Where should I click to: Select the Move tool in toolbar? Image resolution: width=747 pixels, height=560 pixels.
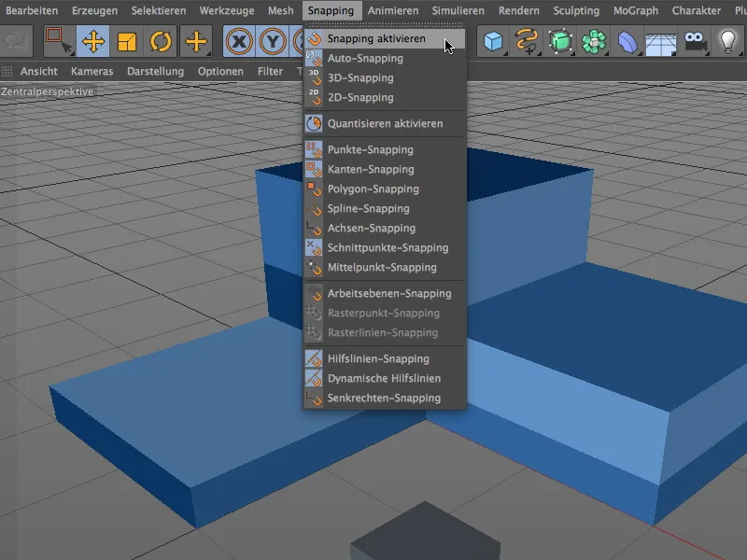(93, 42)
